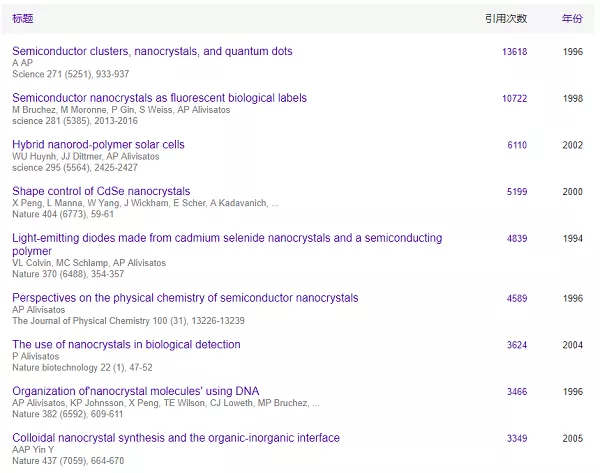This screenshot has height=473, width=600.
Task: Click 'Hybrid nanorod-polymer solar cells' title
Action: 98,145
